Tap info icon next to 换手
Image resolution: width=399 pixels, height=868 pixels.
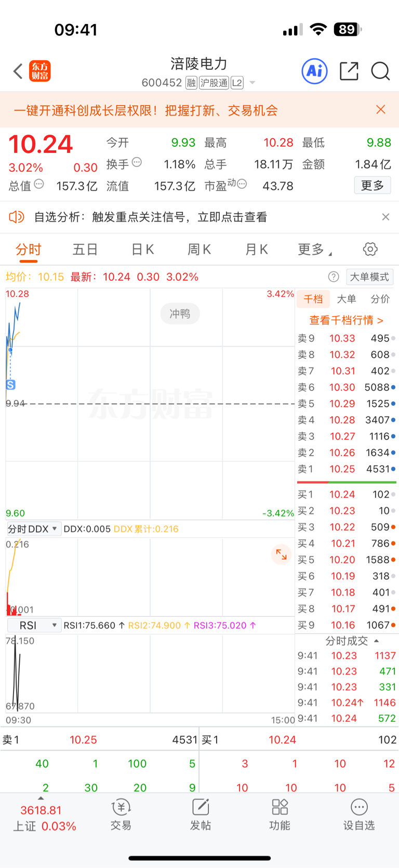pyautogui.click(x=137, y=162)
